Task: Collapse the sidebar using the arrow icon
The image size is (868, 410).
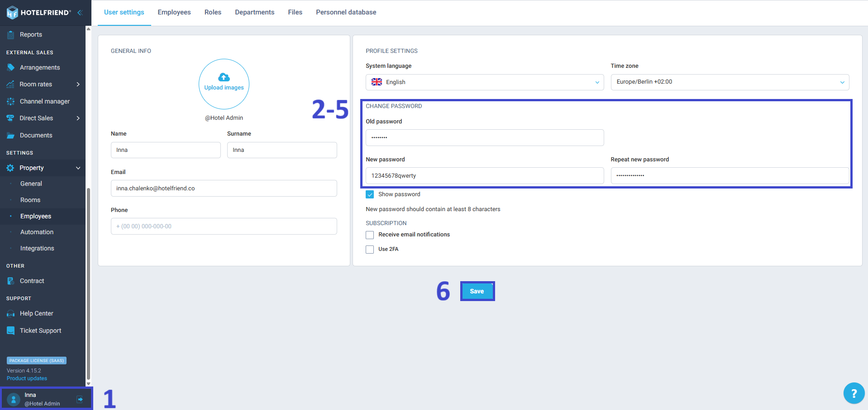Action: pos(80,13)
